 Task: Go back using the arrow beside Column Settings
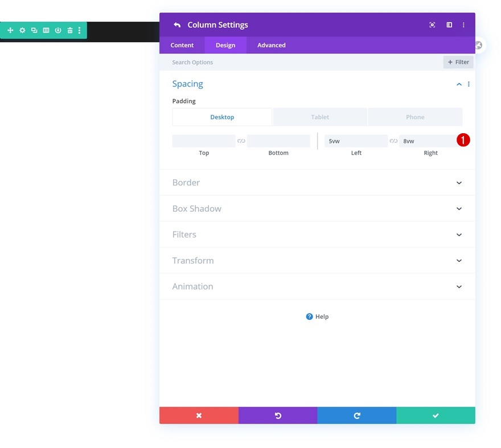click(x=177, y=25)
